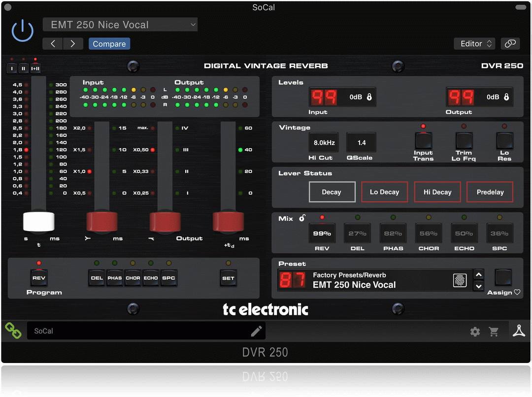Open the settings gear icon
Viewport: 532px width, 397px height.
[x=475, y=331]
